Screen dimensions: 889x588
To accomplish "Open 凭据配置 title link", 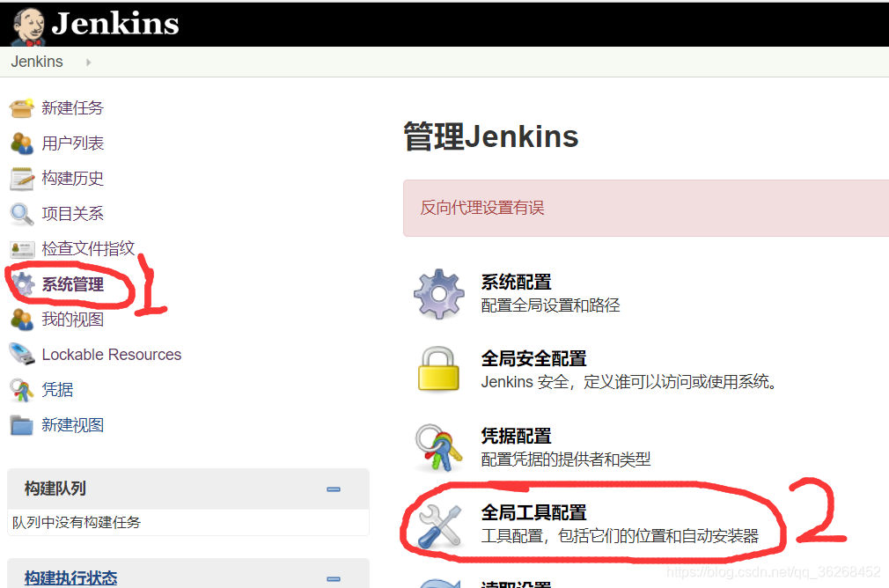I will point(516,436).
